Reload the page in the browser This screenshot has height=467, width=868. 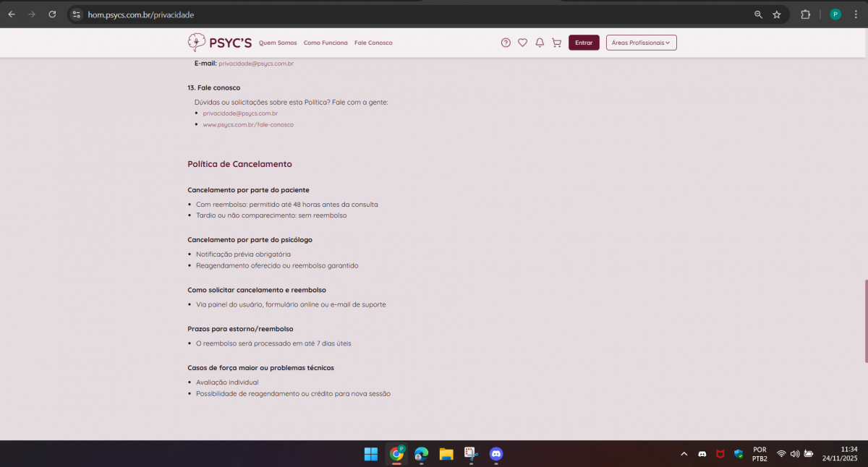[x=52, y=14]
